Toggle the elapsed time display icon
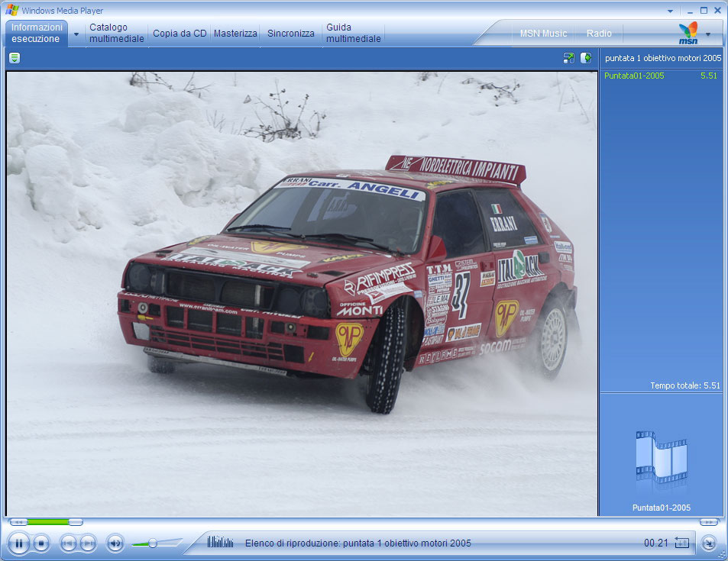 (682, 543)
